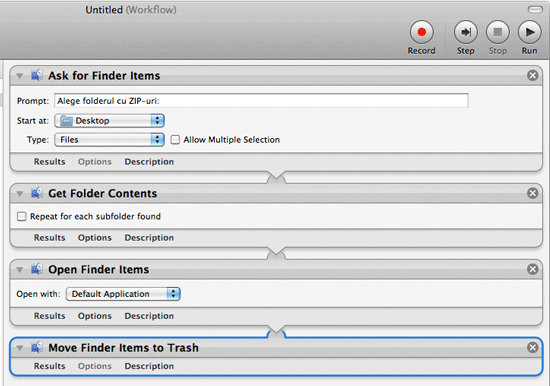Click the Finder icon of Open Finder Items

pos(37,269)
